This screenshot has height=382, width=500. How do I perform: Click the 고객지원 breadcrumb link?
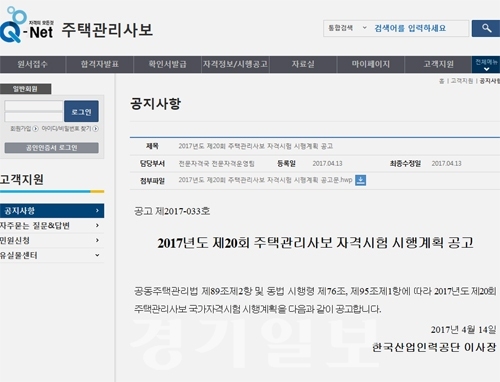click(x=462, y=81)
